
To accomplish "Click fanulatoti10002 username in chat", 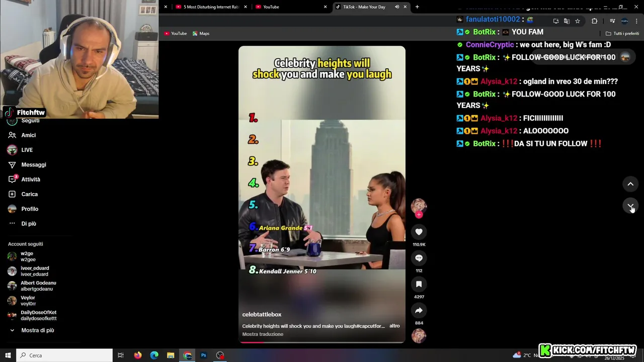I will click(493, 19).
